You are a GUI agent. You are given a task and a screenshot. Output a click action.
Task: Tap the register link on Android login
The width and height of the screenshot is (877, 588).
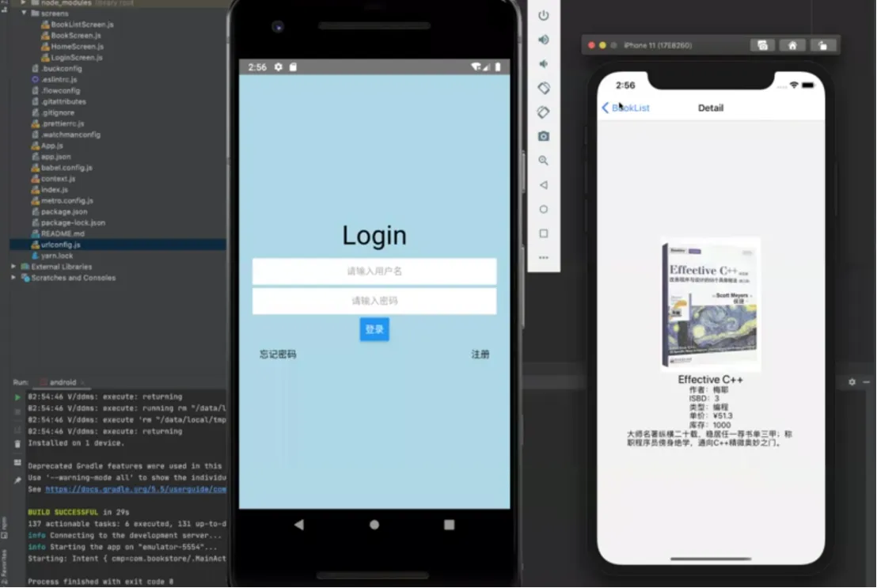(480, 354)
